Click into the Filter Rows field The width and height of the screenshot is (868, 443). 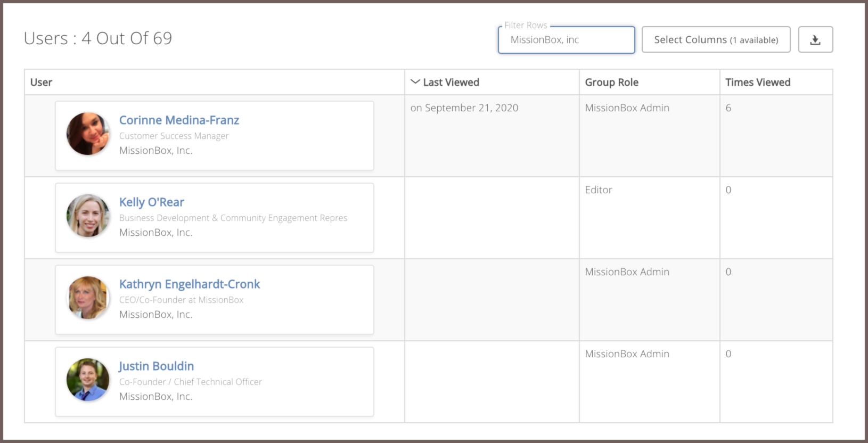[567, 40]
